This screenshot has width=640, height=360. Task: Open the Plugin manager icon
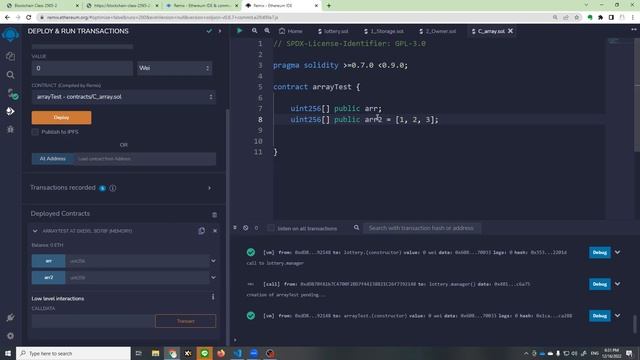point(10,318)
